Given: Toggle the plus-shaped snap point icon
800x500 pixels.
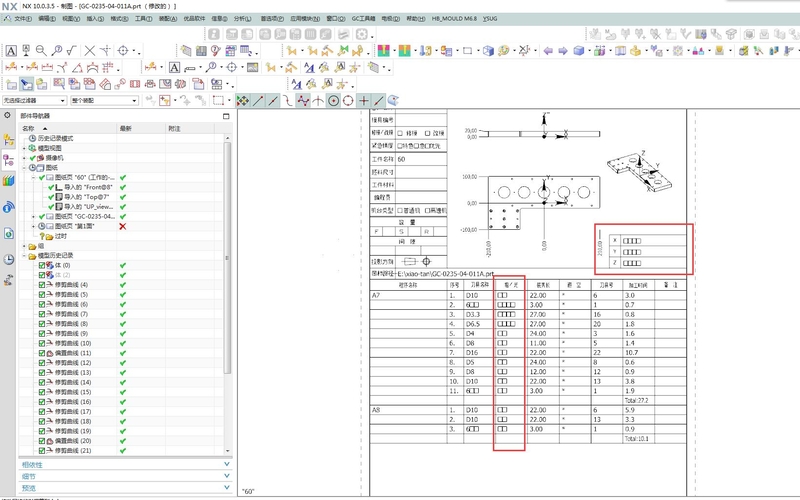Looking at the screenshot, I should (x=363, y=101).
